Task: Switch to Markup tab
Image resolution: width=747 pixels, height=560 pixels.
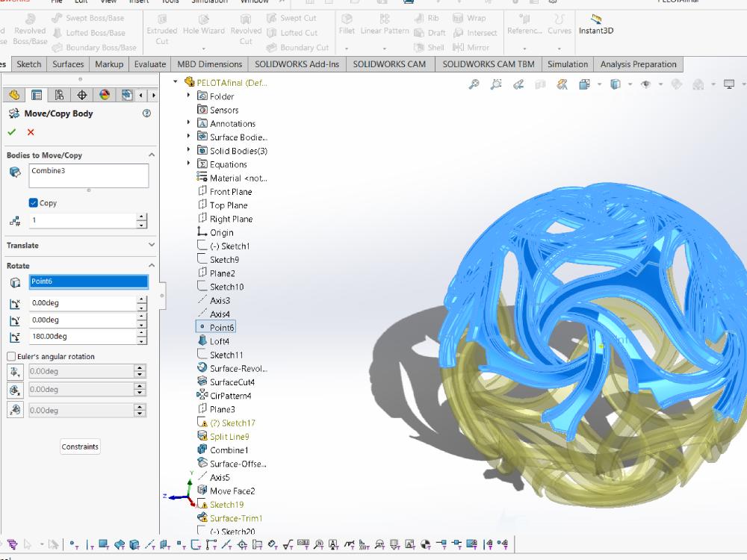Action: pos(109,64)
